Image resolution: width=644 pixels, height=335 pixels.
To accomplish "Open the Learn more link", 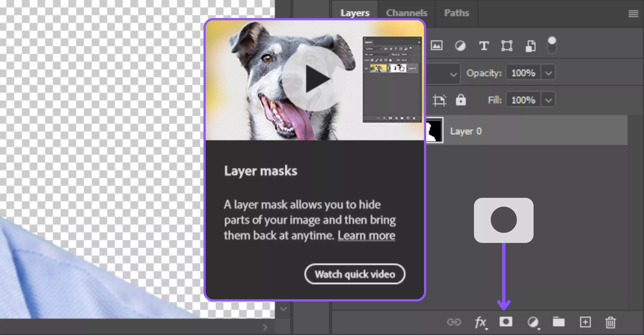I will (366, 236).
